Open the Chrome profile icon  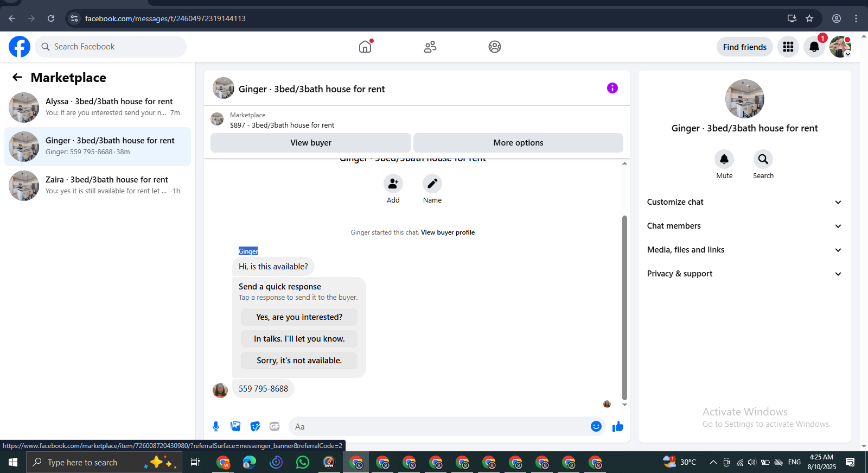coord(837,18)
